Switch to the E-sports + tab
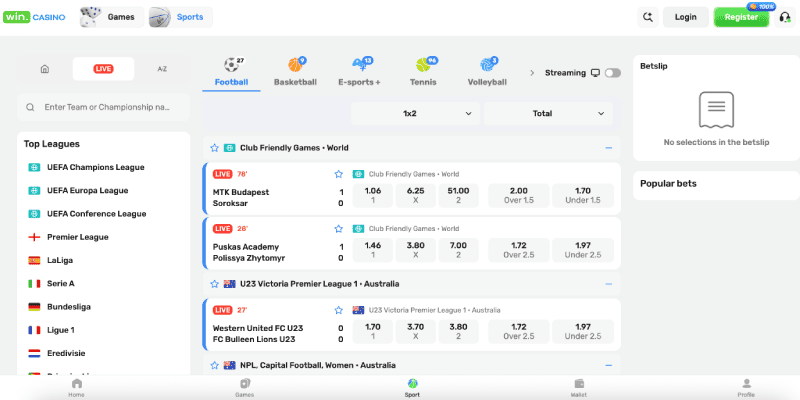Screen dimensions: 800x400 coord(360,72)
